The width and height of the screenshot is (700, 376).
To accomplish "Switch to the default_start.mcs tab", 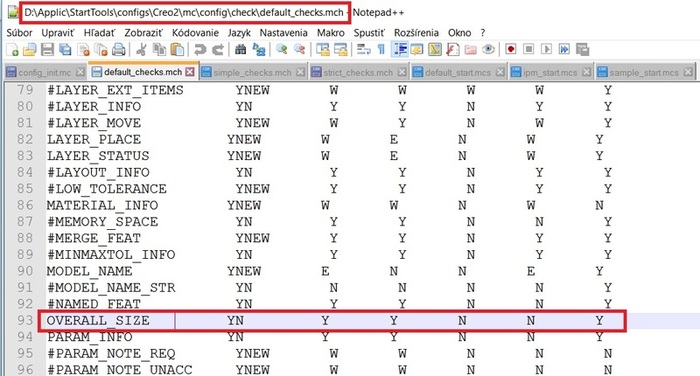I will pyautogui.click(x=458, y=72).
